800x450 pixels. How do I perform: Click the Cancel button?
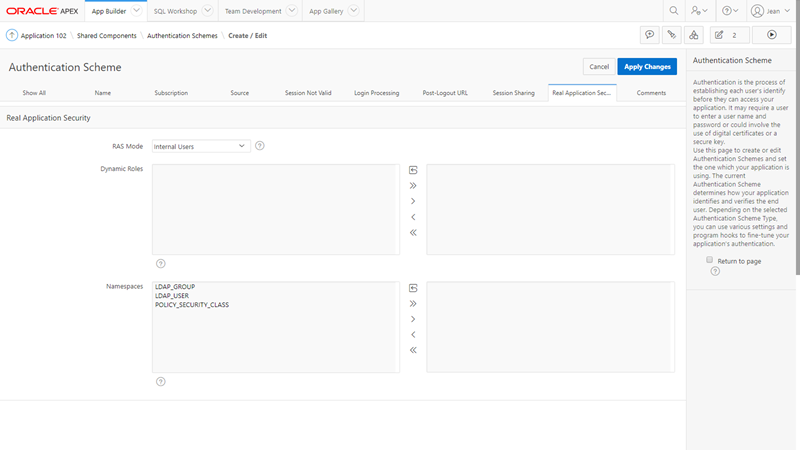point(599,66)
